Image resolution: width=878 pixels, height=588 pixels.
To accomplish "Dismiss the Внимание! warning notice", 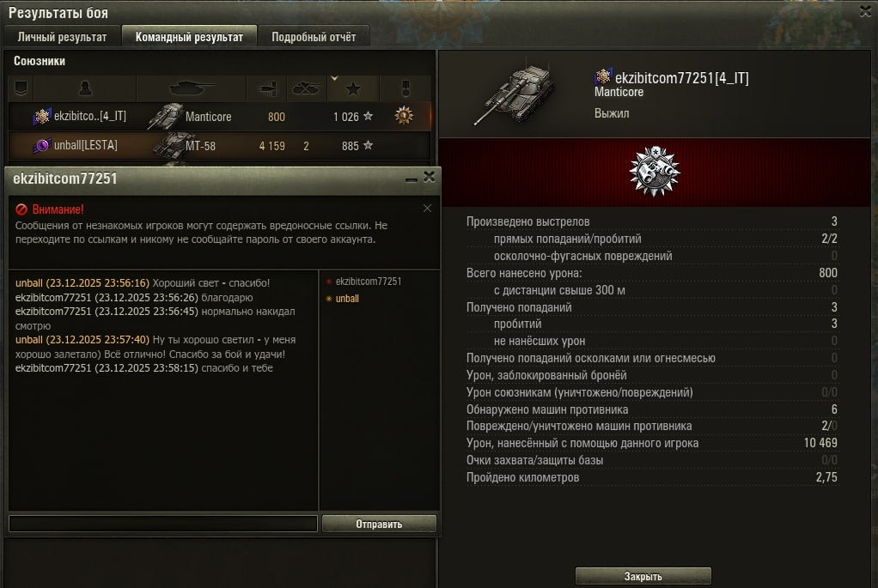I will [x=427, y=208].
